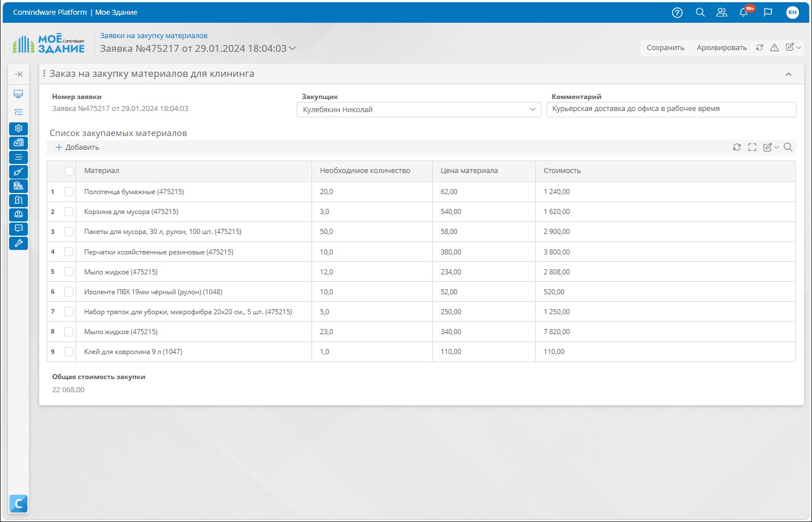
Task: Collapse the Заказ на закупку материалов panel
Action: [x=789, y=74]
